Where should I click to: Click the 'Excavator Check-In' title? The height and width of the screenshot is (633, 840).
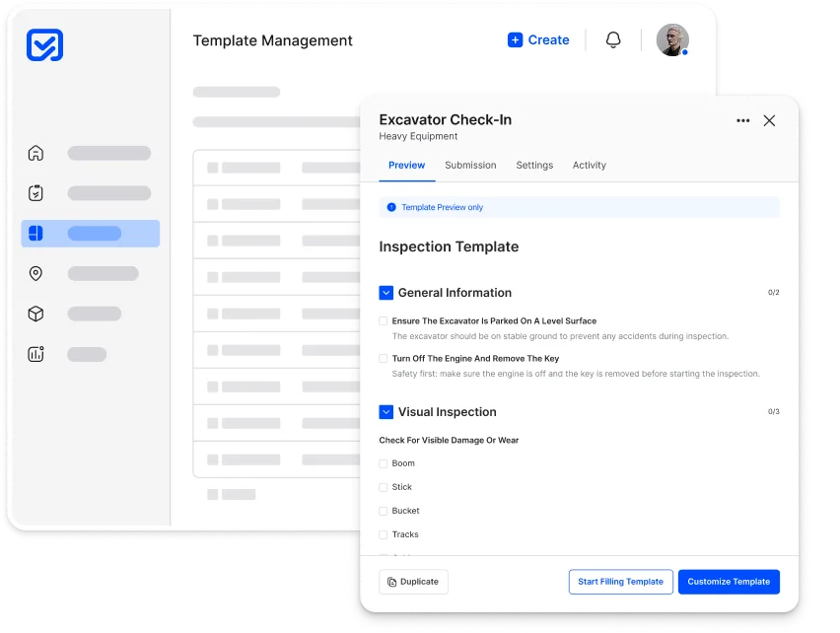coord(446,119)
